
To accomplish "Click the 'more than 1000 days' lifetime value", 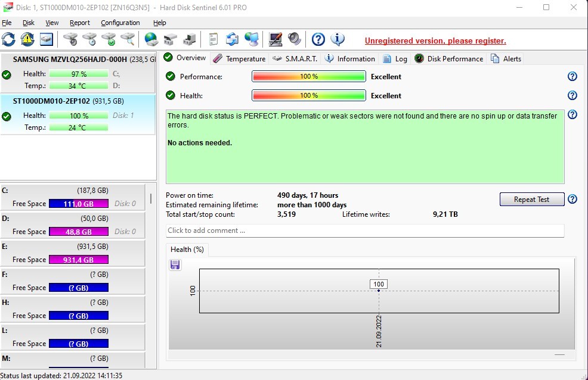I will coord(312,205).
